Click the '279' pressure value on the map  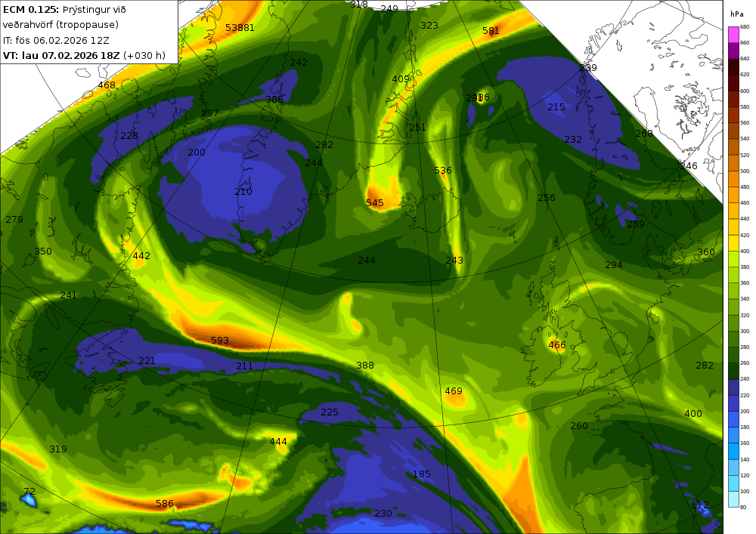click(x=14, y=220)
